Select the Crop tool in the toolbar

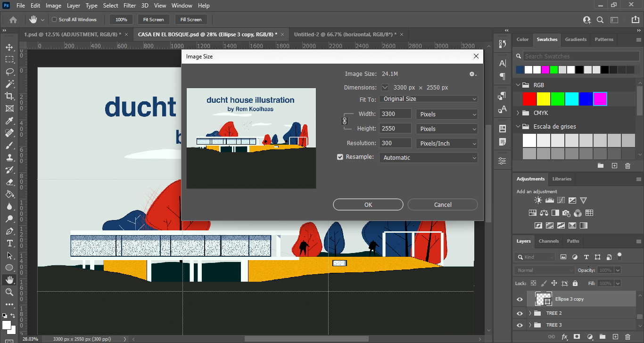pos(9,96)
